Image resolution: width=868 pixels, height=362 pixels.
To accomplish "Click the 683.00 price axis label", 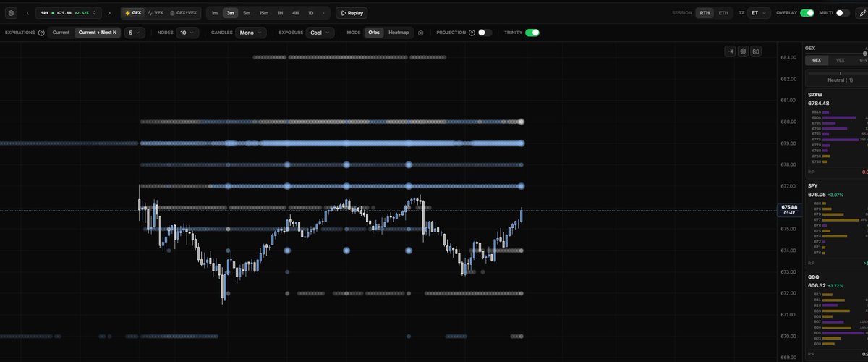I will click(x=788, y=57).
